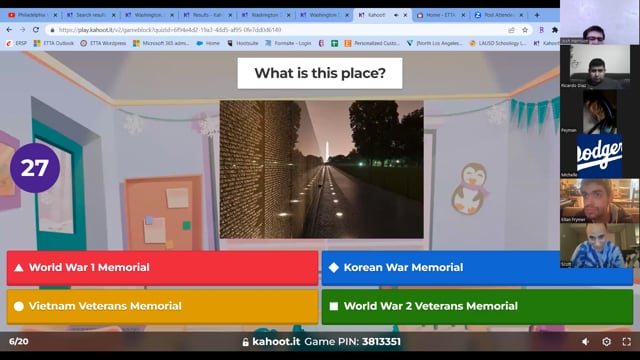This screenshot has height=360, width=640.
Task: Enter fullscreen mode in Kahoot
Action: tap(627, 342)
